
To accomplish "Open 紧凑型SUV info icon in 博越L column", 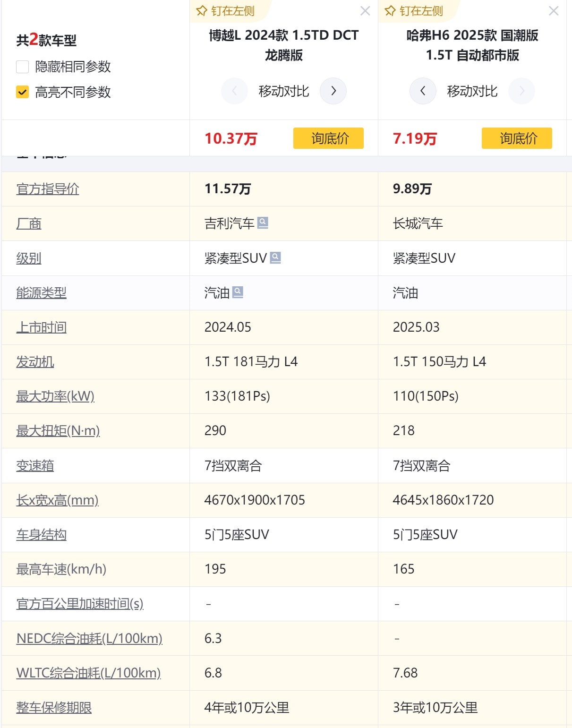I will tap(275, 257).
